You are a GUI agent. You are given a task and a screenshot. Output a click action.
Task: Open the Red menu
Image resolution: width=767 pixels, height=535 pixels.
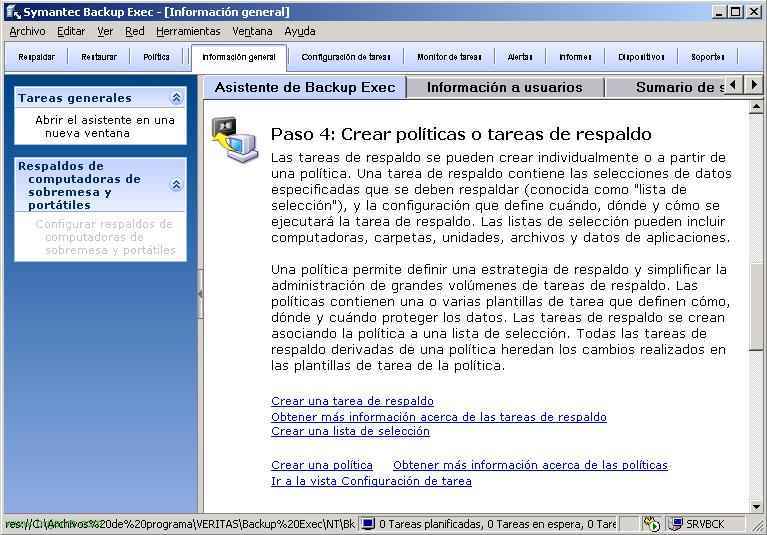point(135,31)
